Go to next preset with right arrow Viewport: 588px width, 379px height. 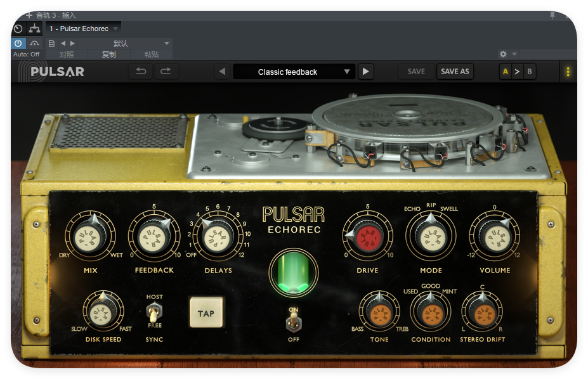click(x=365, y=71)
